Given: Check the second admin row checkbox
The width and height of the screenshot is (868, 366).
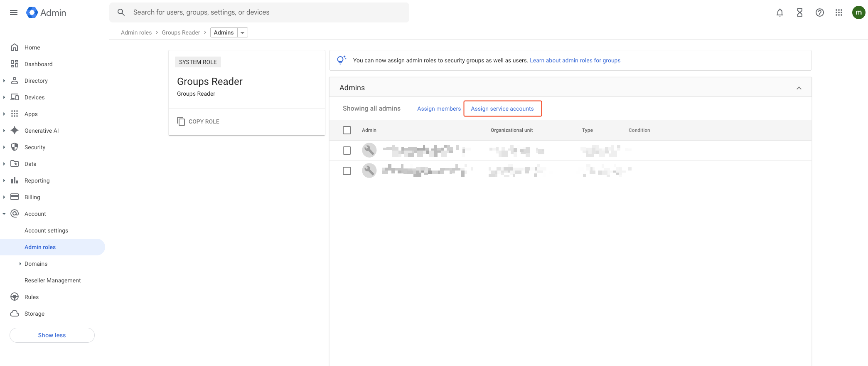Looking at the screenshot, I should pyautogui.click(x=347, y=171).
